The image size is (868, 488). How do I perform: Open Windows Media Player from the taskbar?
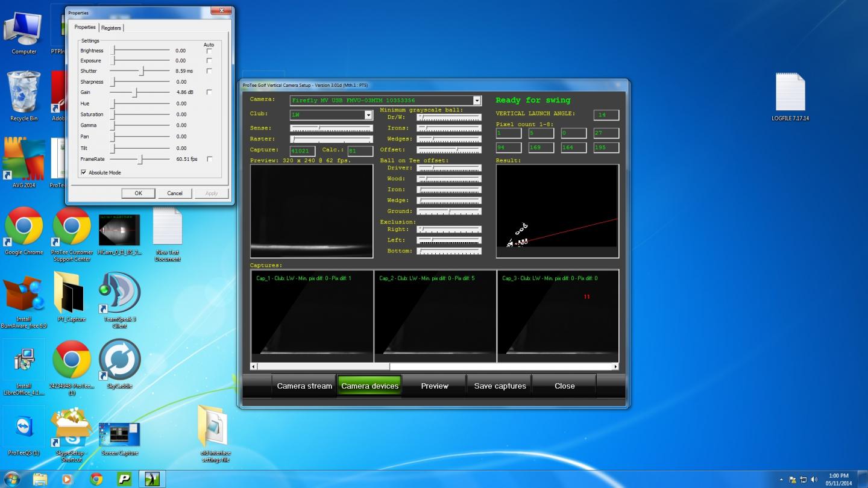(x=68, y=480)
